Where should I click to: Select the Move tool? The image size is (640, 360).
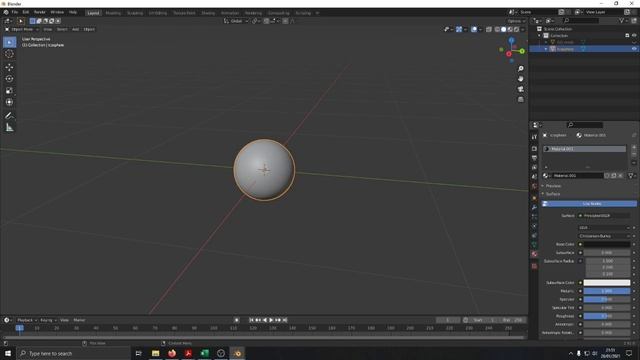pos(9,67)
